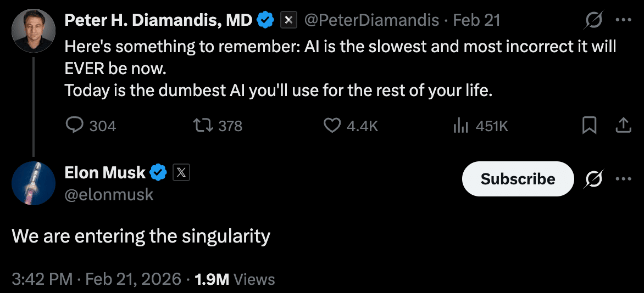The image size is (644, 293).
Task: Share Peter Diamandis's post
Action: click(x=623, y=126)
